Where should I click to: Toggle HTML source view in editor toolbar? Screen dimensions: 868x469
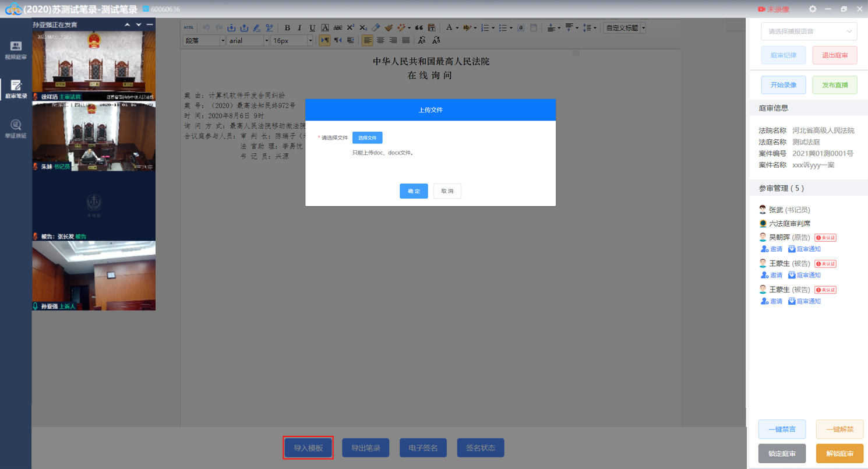(x=189, y=27)
